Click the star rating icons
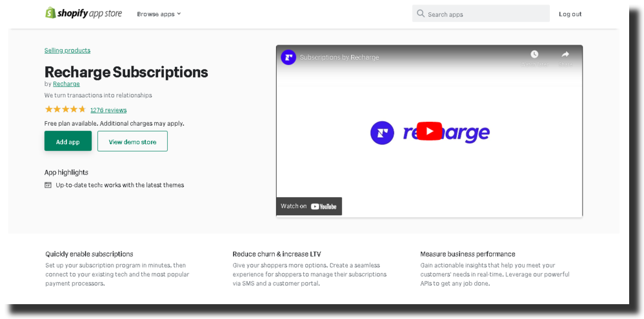The image size is (644, 319). pyautogui.click(x=65, y=109)
